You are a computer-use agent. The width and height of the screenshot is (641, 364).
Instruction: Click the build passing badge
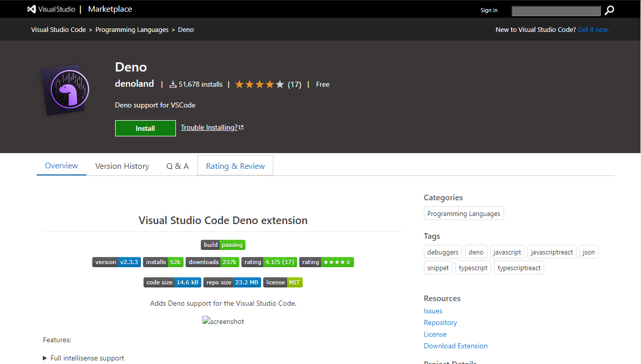coord(223,244)
